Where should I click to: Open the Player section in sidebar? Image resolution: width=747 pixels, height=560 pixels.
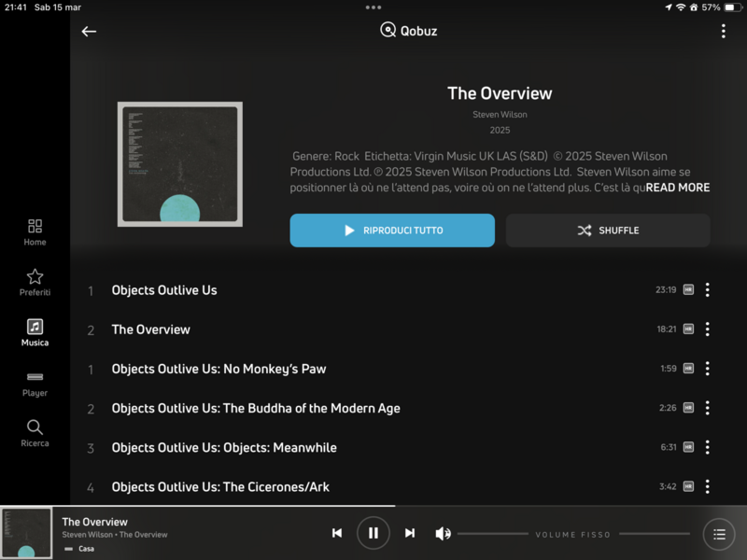coord(35,383)
